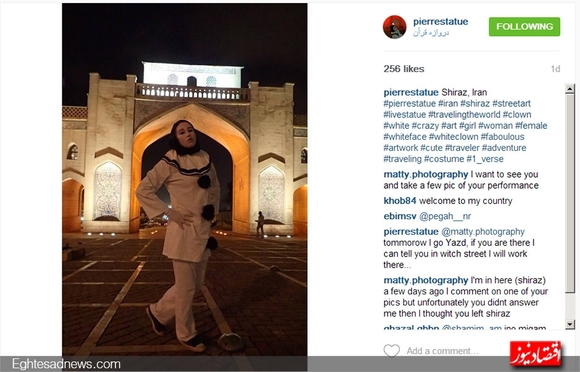The height and width of the screenshot is (372, 580).
Task: View the 256 likes list
Action: (404, 69)
